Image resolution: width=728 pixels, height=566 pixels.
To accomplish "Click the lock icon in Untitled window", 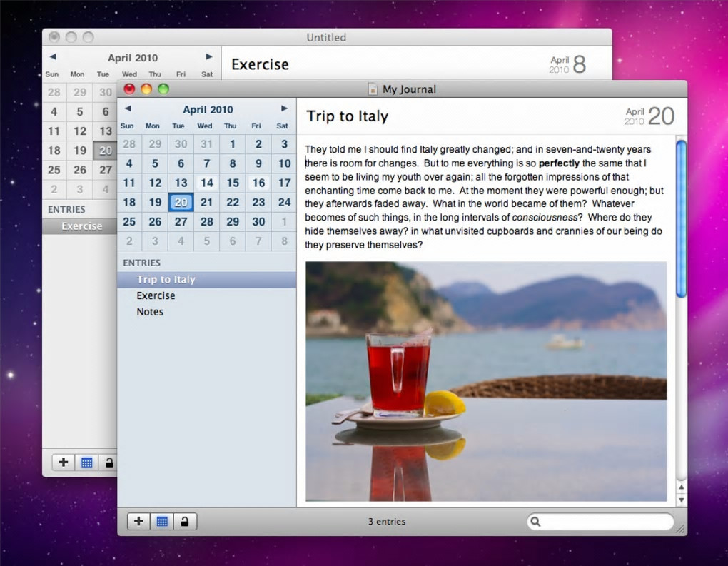I will point(109,462).
